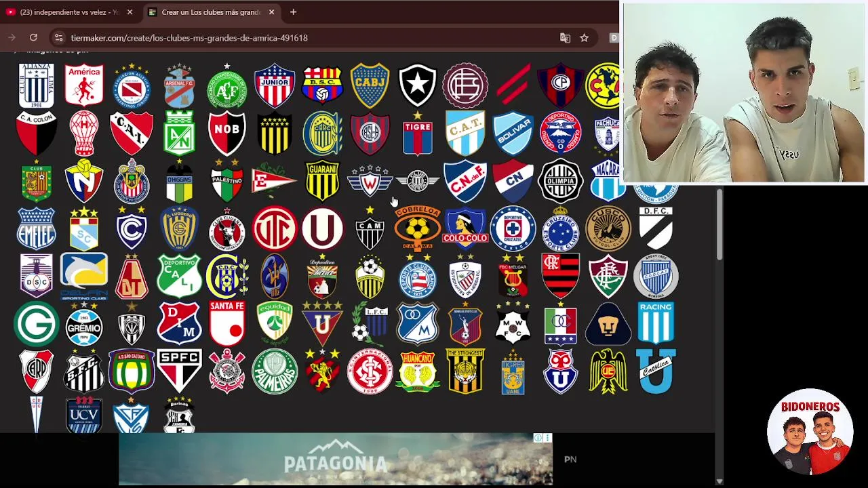Screen dimensions: 868x488
Task: Pick the CABJ Boca Juniors crest
Action: [370, 85]
